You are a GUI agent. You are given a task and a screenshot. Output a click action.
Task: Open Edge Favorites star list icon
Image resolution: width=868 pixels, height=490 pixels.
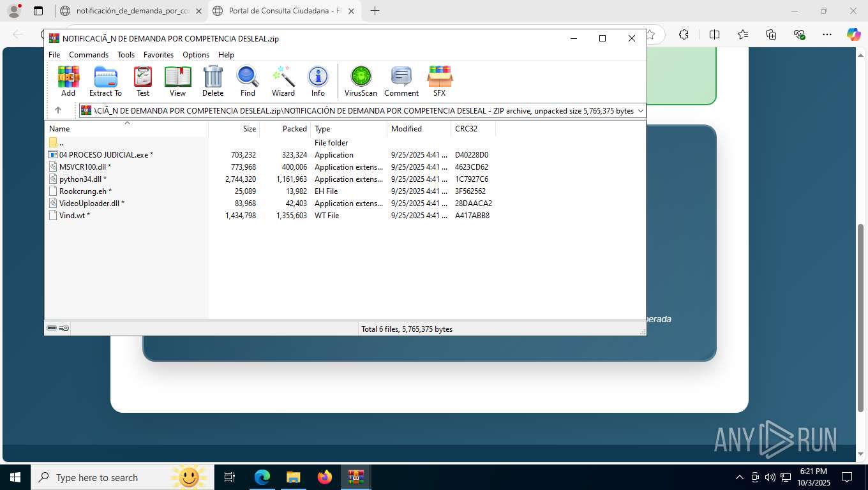743,34
